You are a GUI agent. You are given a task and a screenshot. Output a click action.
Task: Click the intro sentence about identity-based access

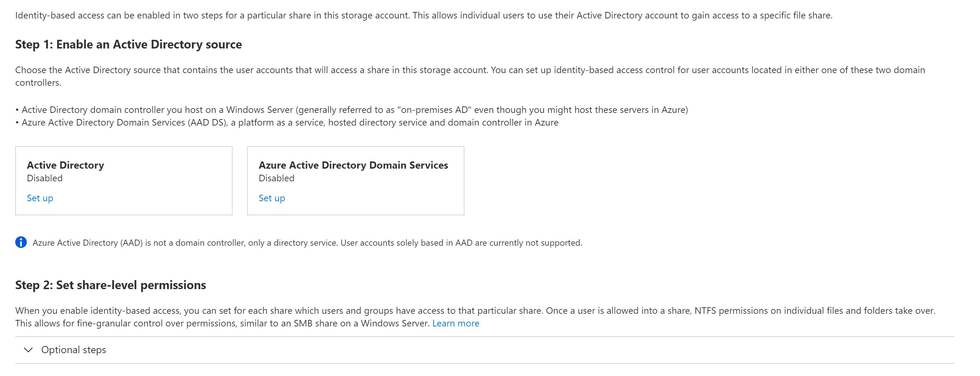click(424, 16)
